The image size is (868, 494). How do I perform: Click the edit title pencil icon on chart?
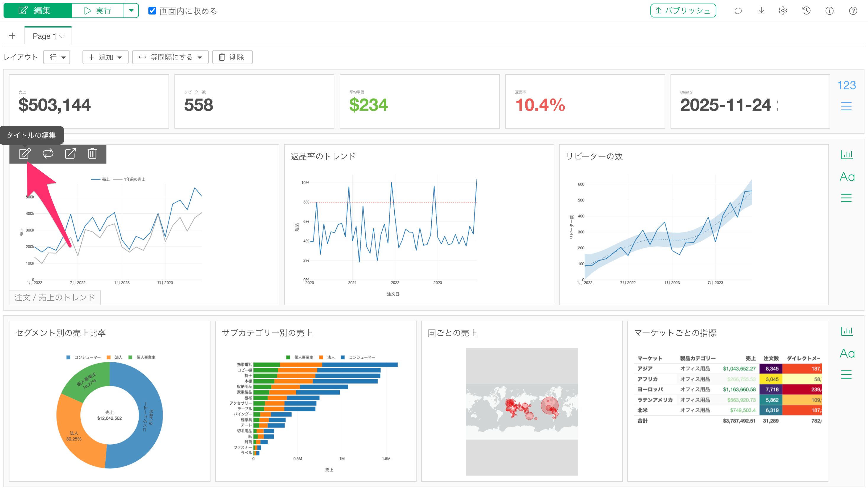point(25,154)
